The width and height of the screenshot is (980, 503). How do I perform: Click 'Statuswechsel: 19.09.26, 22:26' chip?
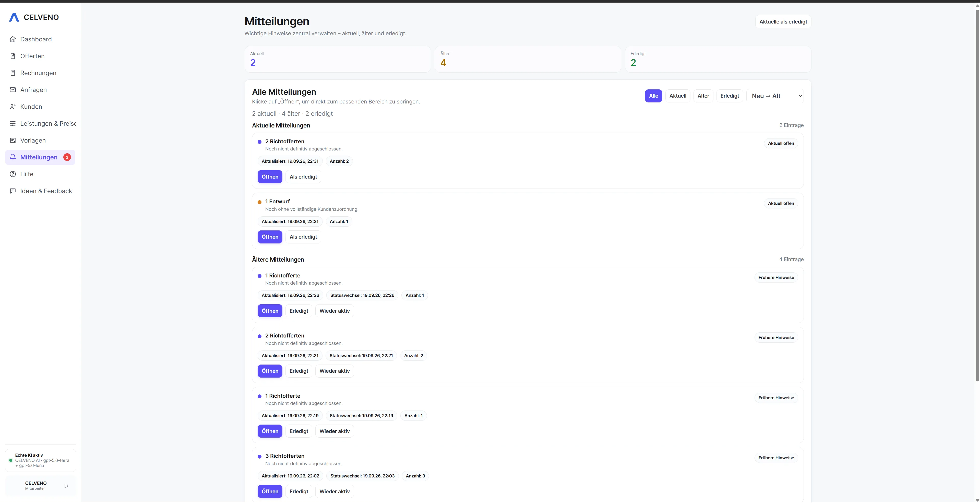(x=362, y=295)
